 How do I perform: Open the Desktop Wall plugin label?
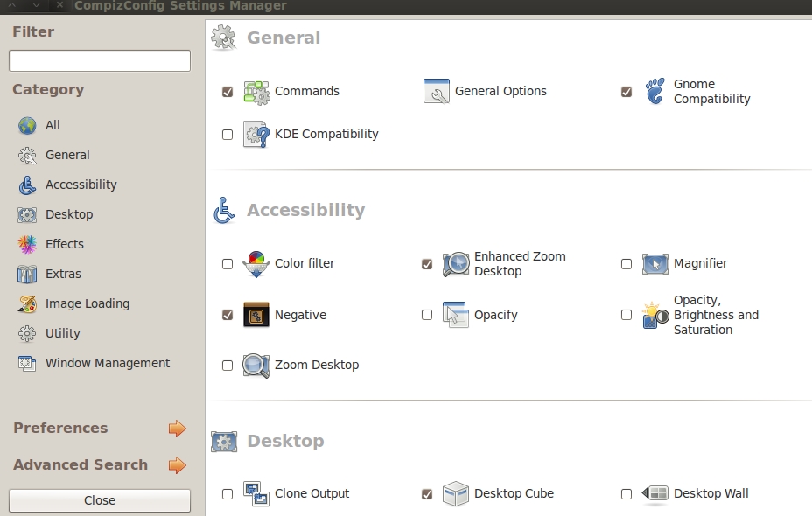click(711, 493)
